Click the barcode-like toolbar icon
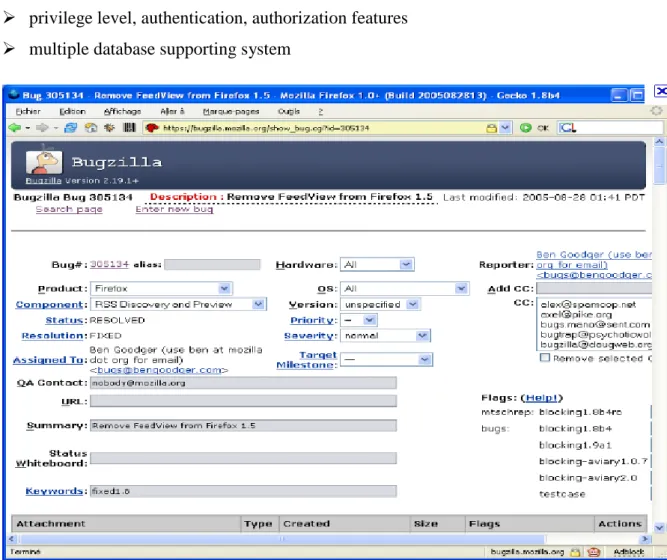The width and height of the screenshot is (667, 560). (x=129, y=128)
